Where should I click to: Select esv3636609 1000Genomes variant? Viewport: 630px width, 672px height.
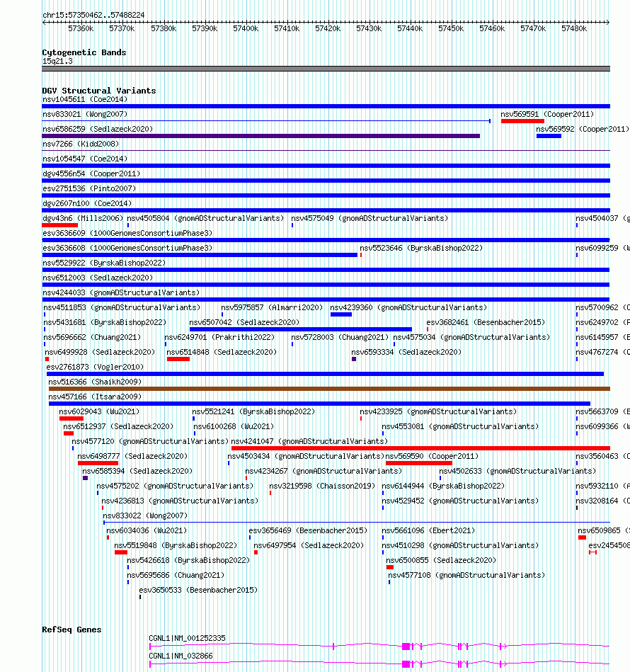click(x=326, y=240)
